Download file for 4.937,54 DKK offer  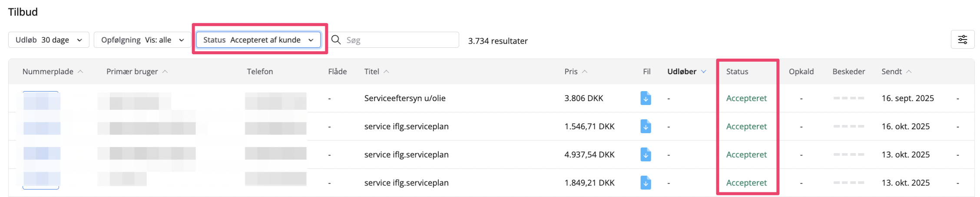click(646, 154)
